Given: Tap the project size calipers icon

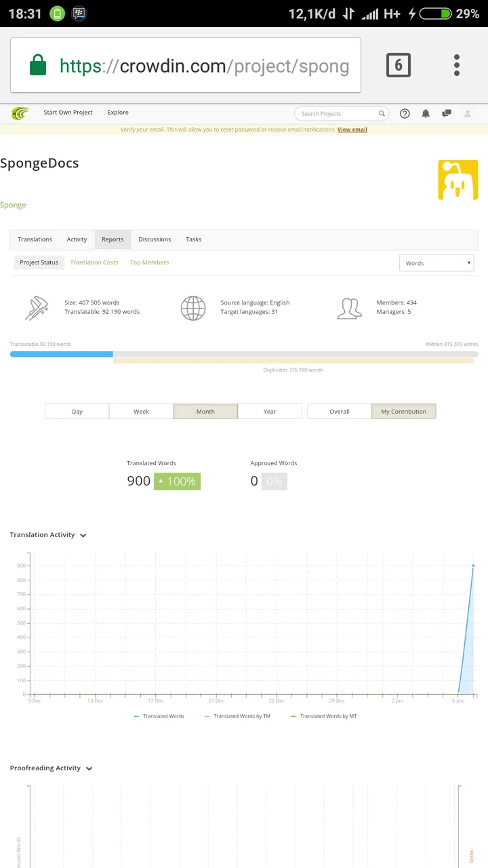Looking at the screenshot, I should [37, 308].
